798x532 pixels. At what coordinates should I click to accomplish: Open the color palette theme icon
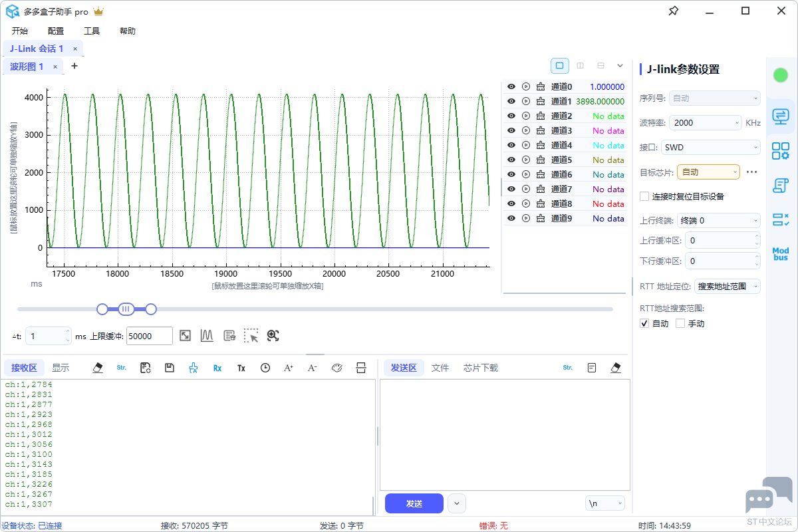tap(336, 368)
